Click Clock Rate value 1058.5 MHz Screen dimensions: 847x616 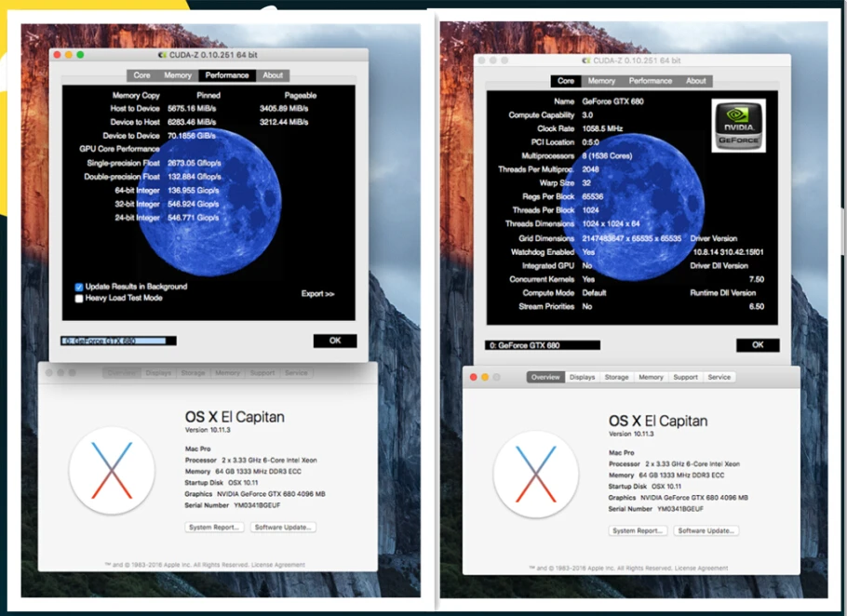pyautogui.click(x=602, y=128)
